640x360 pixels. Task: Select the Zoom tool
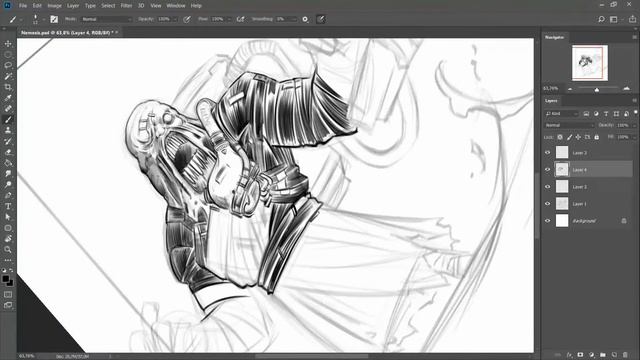point(8,249)
